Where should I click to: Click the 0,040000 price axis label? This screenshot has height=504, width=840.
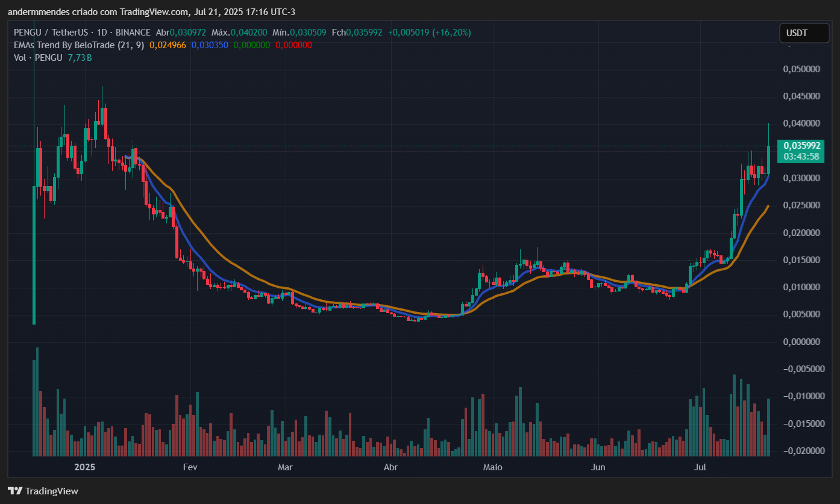(x=801, y=123)
